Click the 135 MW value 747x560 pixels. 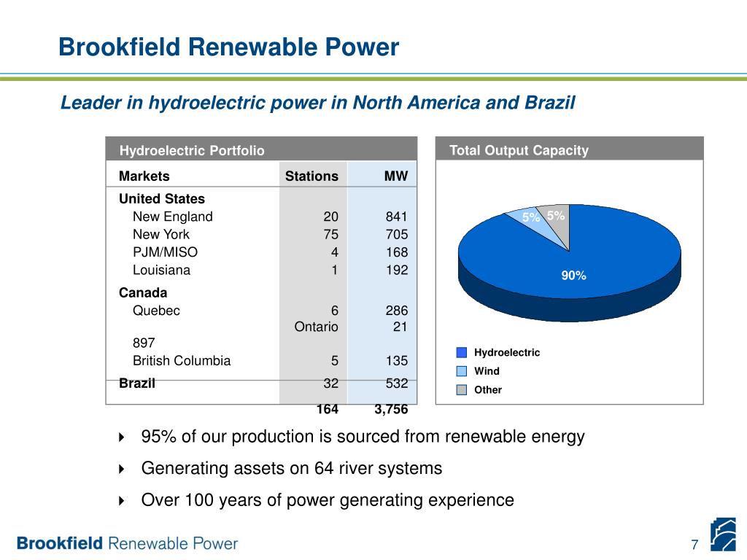point(396,360)
